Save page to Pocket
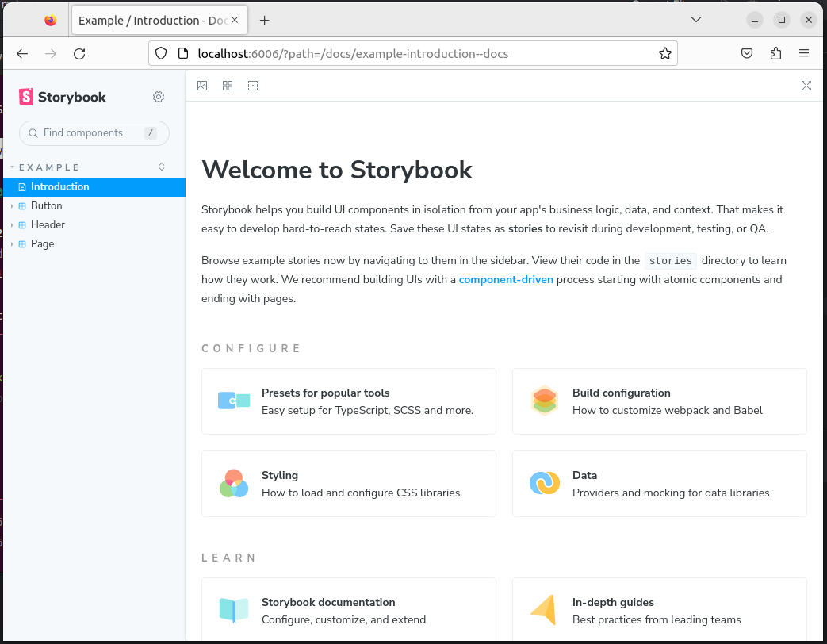Viewport: 827px width, 644px height. tap(746, 53)
